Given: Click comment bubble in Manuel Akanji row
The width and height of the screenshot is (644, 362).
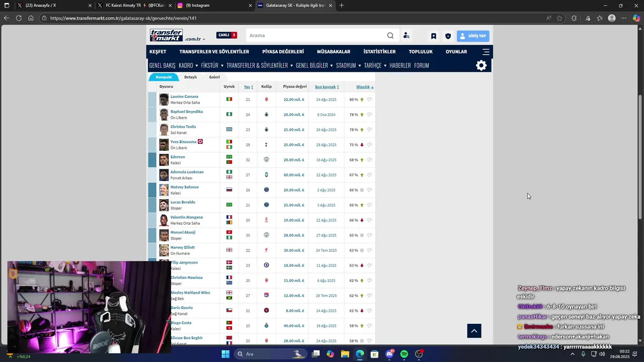Looking at the screenshot, I should pyautogui.click(x=369, y=235).
